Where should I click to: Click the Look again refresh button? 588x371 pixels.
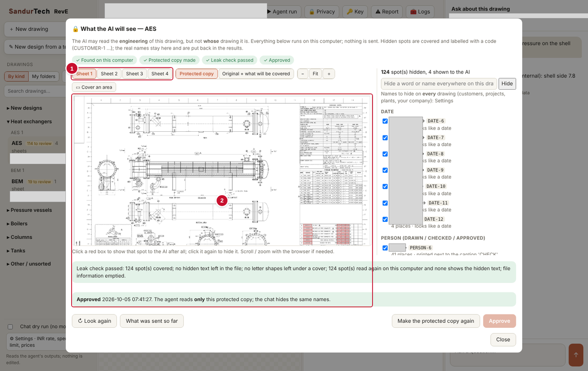point(95,321)
